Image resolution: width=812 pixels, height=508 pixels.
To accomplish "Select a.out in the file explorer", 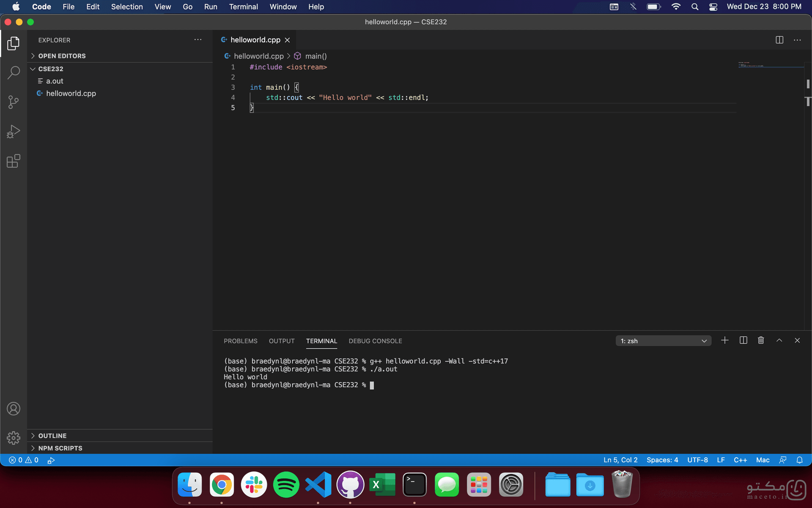I will pyautogui.click(x=120, y=81).
